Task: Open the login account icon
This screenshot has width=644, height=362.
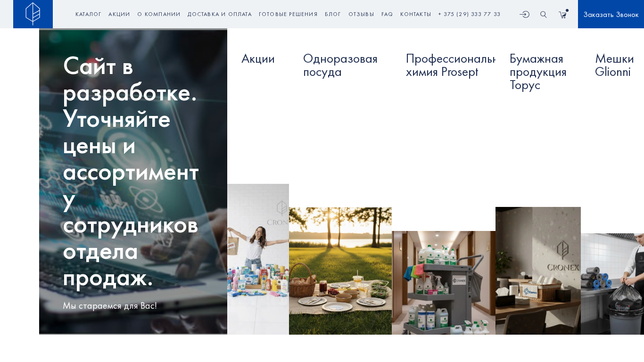Action: [x=525, y=15]
